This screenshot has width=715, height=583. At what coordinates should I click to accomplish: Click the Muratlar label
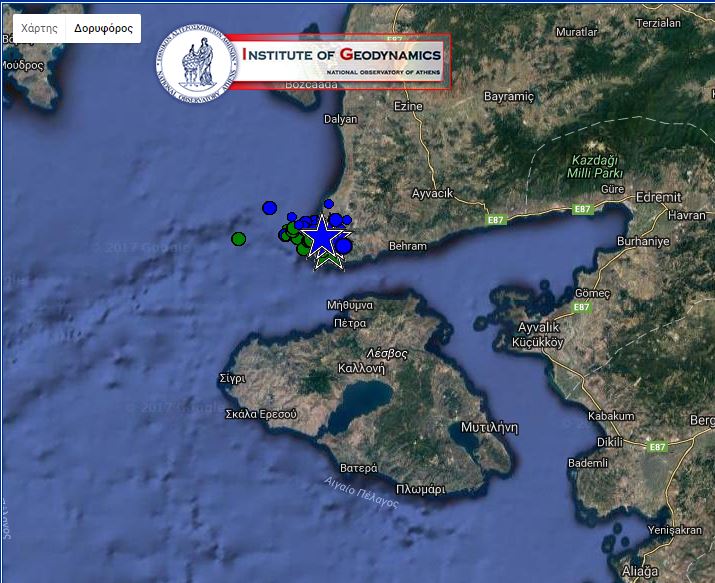point(576,32)
